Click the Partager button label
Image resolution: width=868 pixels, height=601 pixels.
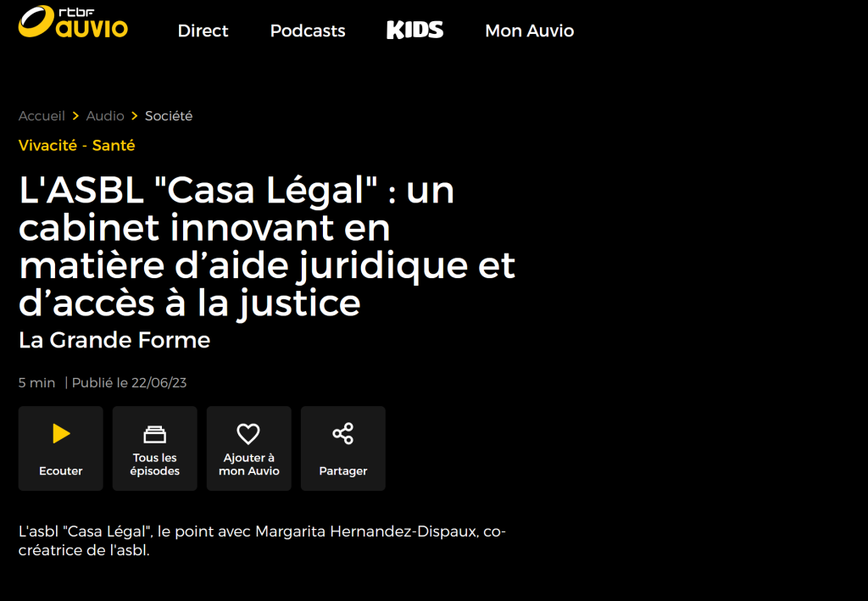343,471
